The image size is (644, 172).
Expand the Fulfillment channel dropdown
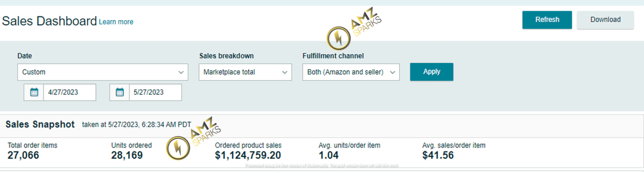(x=351, y=72)
